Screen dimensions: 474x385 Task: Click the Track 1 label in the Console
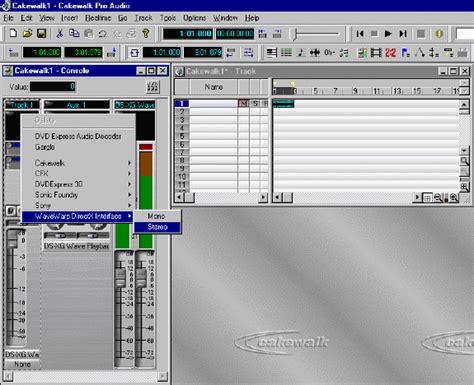point(22,105)
